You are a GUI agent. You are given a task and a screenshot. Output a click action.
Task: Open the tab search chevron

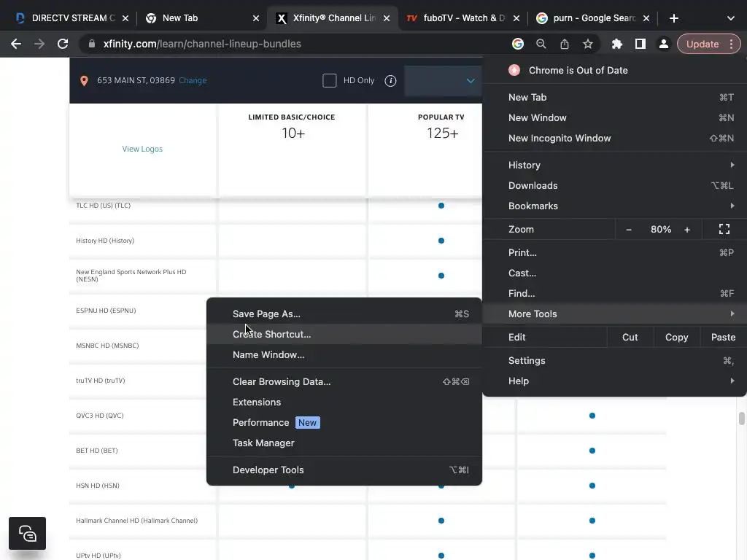[731, 18]
